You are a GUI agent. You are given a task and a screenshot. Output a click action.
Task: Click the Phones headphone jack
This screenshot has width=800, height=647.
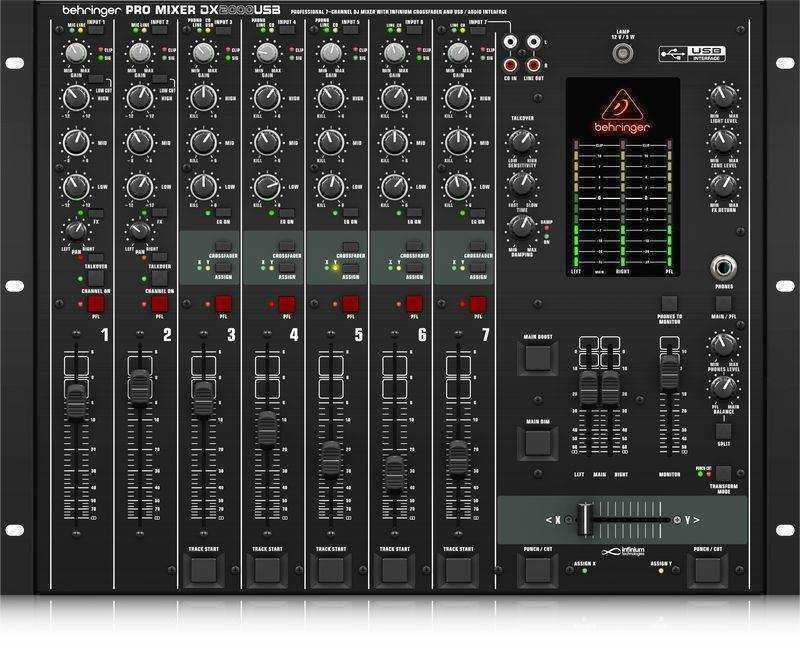click(723, 267)
